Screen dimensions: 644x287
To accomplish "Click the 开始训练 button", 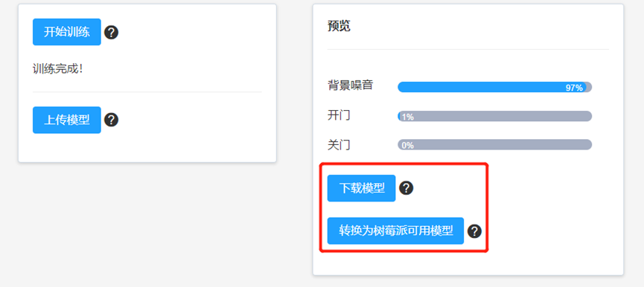I will coord(67,32).
